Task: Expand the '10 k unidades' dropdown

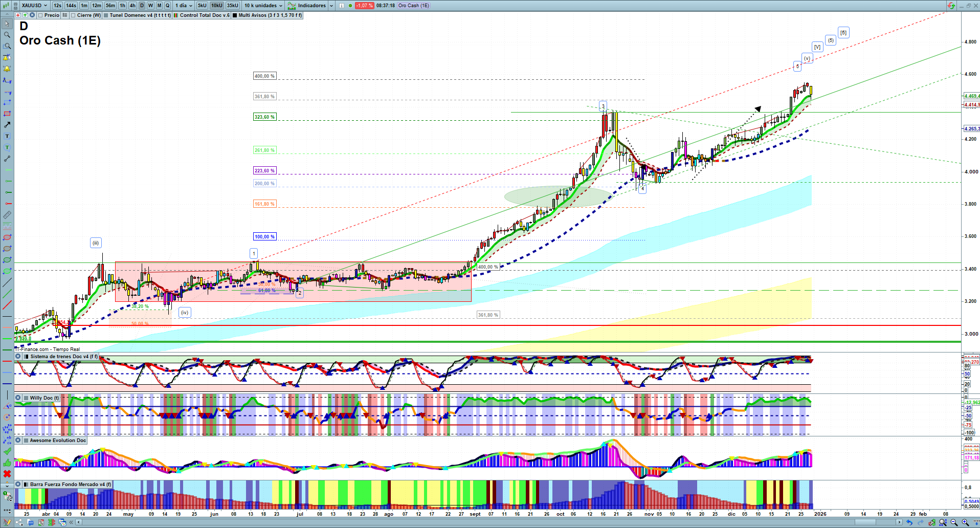Action: (x=263, y=6)
